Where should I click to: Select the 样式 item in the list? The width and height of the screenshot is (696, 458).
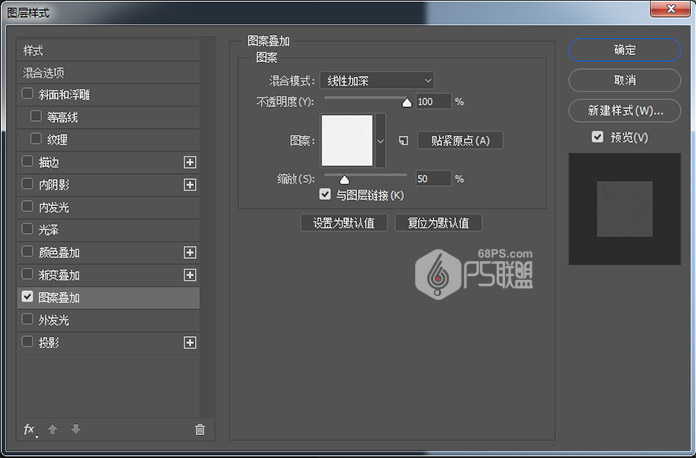108,50
